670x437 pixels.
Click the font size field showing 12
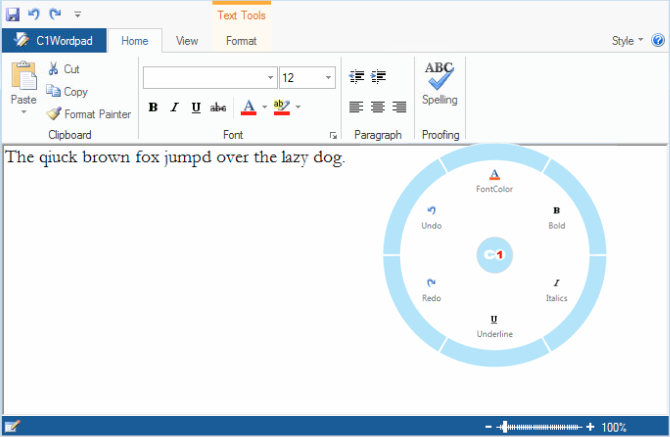301,78
